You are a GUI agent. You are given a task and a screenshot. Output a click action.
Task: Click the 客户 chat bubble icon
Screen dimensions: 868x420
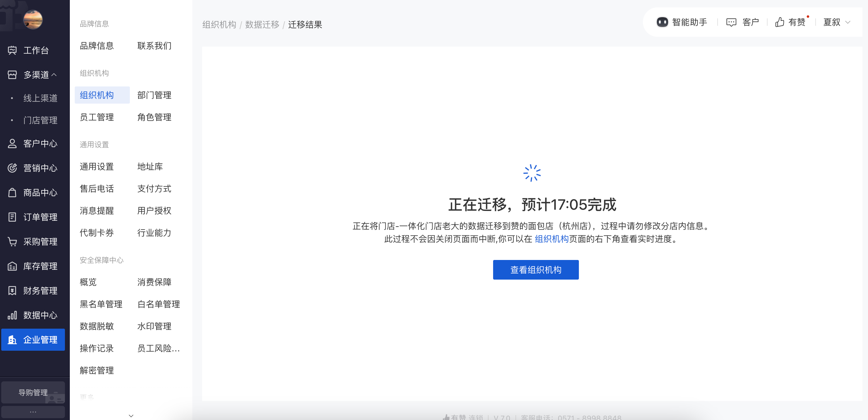[x=731, y=22]
